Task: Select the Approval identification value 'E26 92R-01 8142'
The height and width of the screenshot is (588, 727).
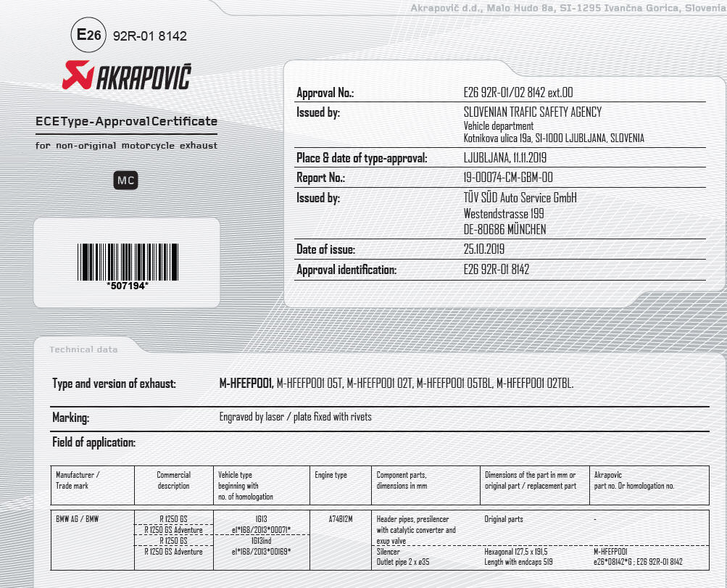Action: [496, 270]
